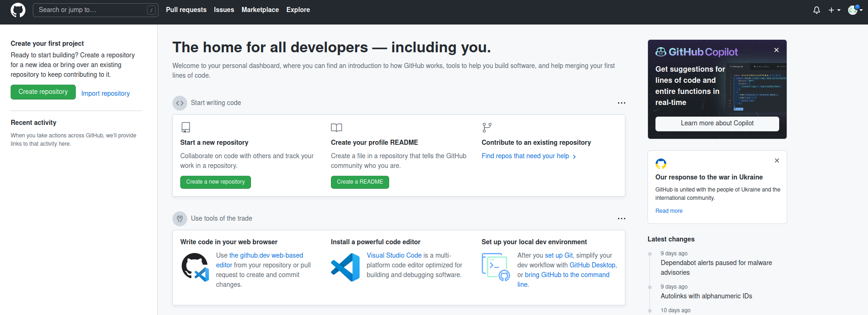Open Use tools of the trade options menu
868x315 pixels.
622,218
